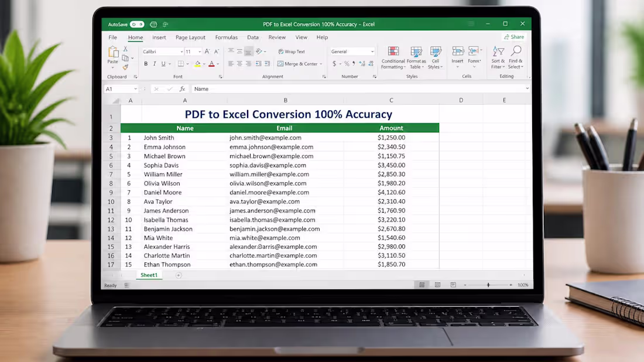Click the Increase Font Size icon
The height and width of the screenshot is (362, 644).
(207, 52)
